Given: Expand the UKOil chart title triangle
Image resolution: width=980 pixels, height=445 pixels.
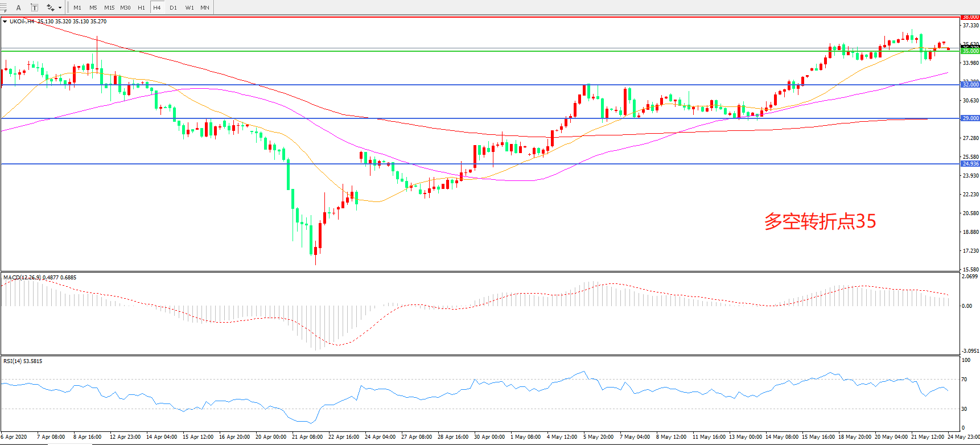Looking at the screenshot, I should pos(5,22).
